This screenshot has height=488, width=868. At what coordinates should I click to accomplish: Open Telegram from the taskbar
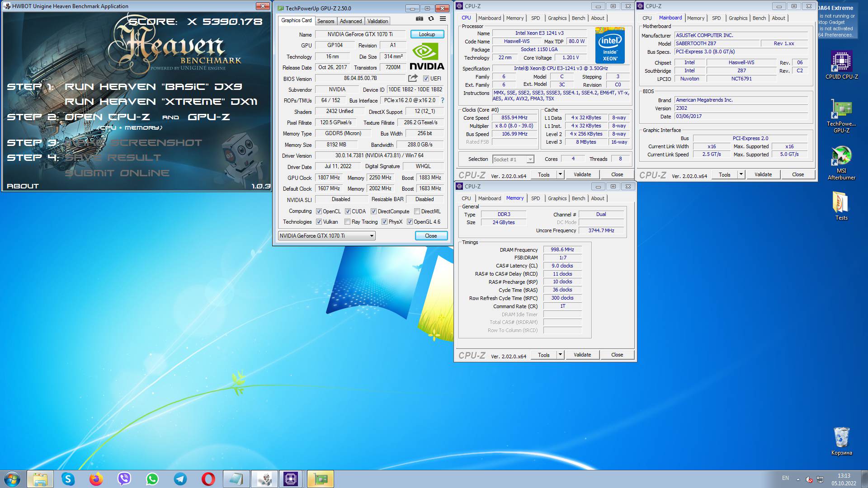pos(180,479)
